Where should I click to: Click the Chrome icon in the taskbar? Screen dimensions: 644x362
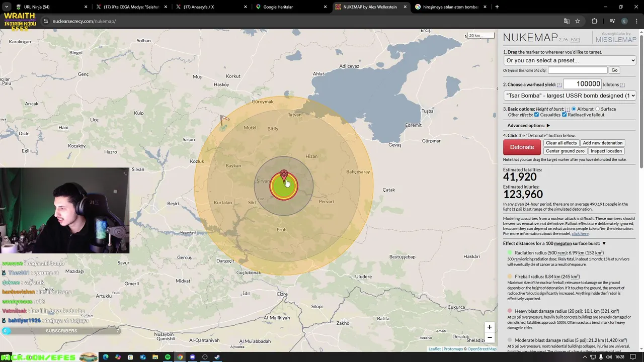180,357
